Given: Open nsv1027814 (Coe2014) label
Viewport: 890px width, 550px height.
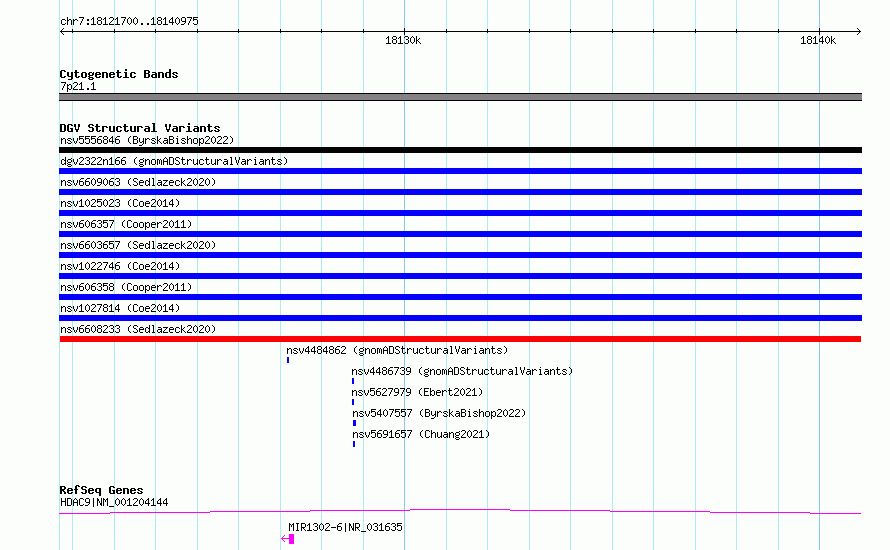Looking at the screenshot, I should tap(120, 308).
